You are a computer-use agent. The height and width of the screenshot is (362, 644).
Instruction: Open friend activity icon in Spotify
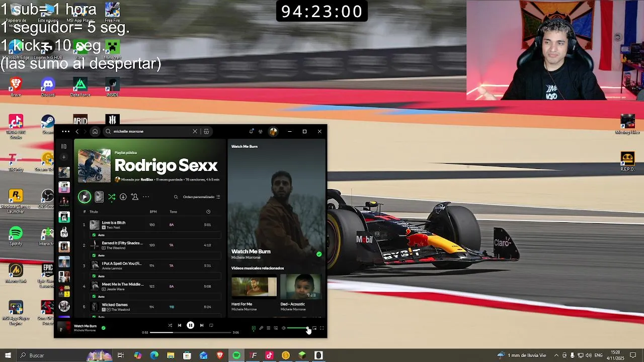(260, 131)
